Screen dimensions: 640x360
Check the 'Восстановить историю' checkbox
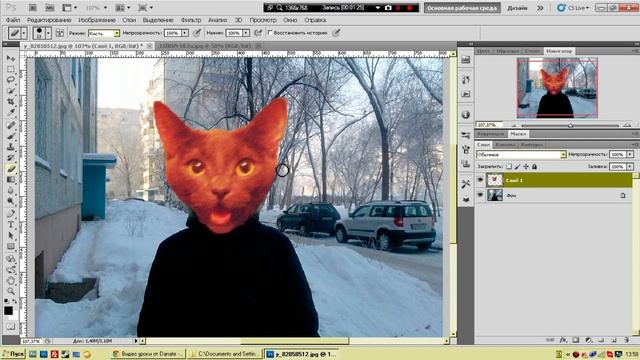pyautogui.click(x=269, y=33)
